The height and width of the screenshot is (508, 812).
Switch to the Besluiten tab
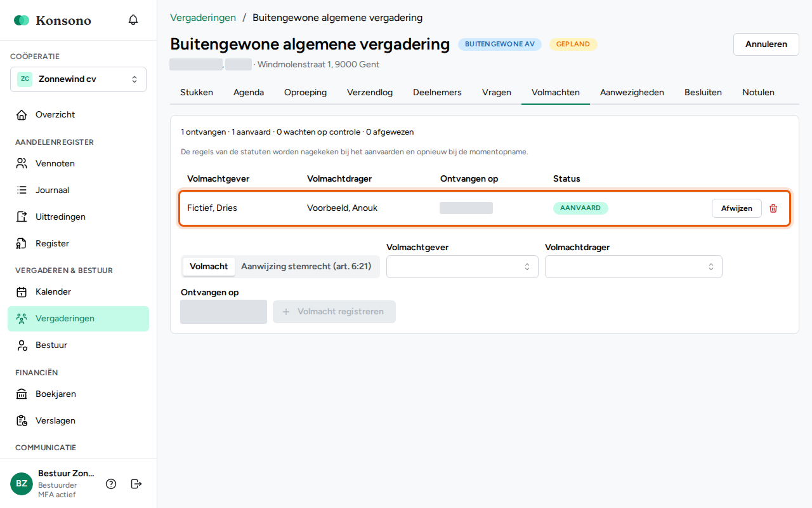[x=703, y=93]
